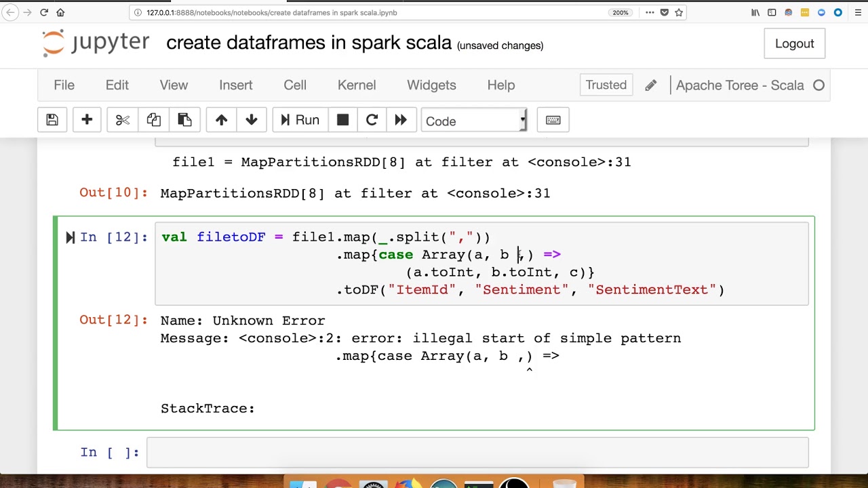Open page actions three-dot menu
Image resolution: width=868 pixels, height=488 pixels.
[x=649, y=12]
